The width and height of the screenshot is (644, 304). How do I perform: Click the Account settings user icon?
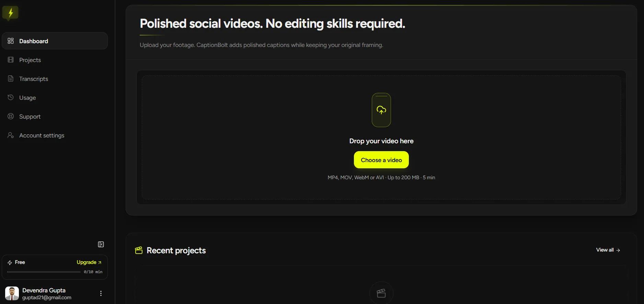pos(11,135)
